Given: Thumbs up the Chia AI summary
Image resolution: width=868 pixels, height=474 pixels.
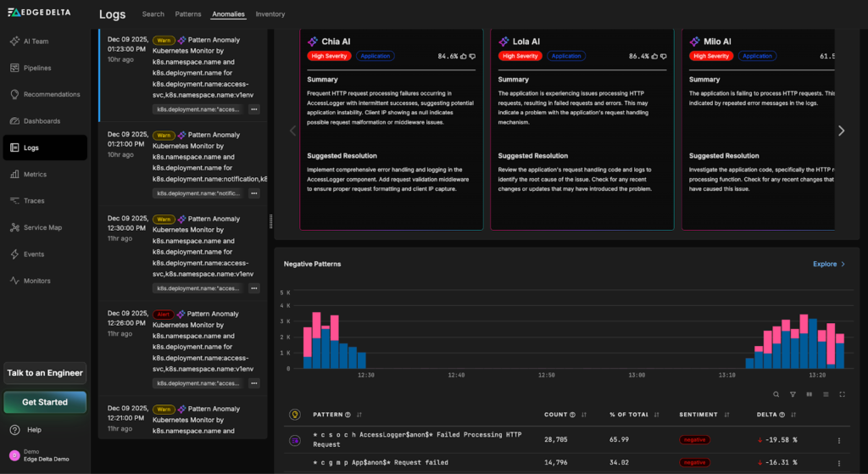Looking at the screenshot, I should pyautogui.click(x=464, y=56).
